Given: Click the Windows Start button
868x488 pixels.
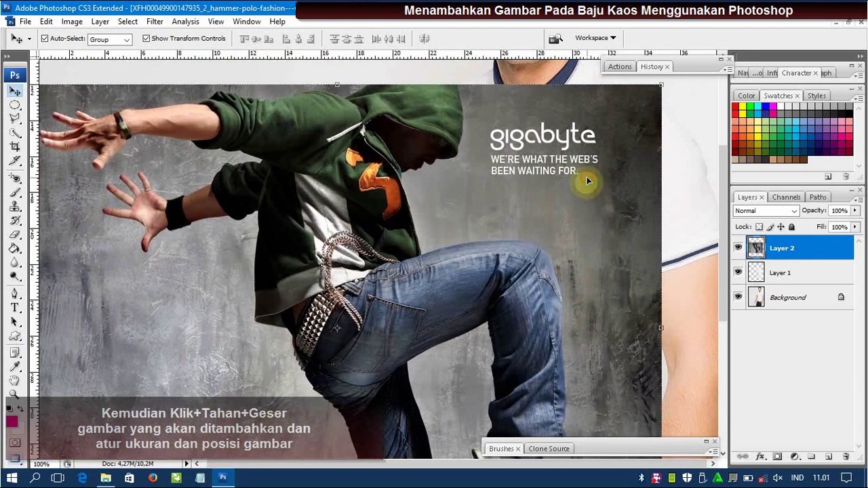Looking at the screenshot, I should click(x=12, y=478).
